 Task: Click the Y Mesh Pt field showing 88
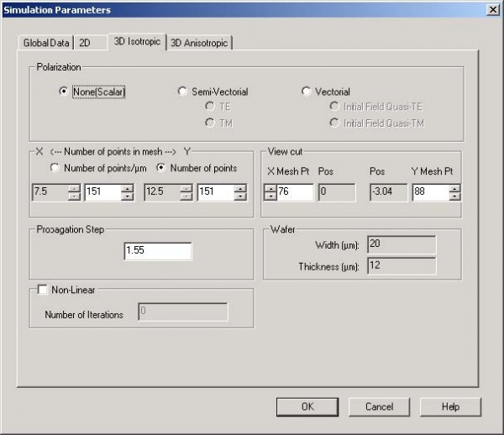(x=431, y=191)
